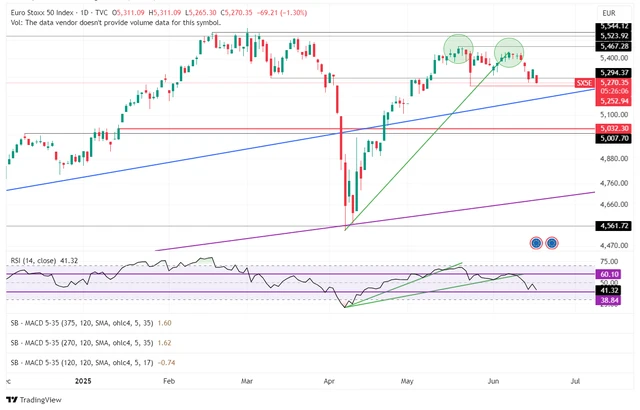Screen dimensions: 640x410
Task: Click the −69.21 (−1.30%) change value
Action: 282,13
